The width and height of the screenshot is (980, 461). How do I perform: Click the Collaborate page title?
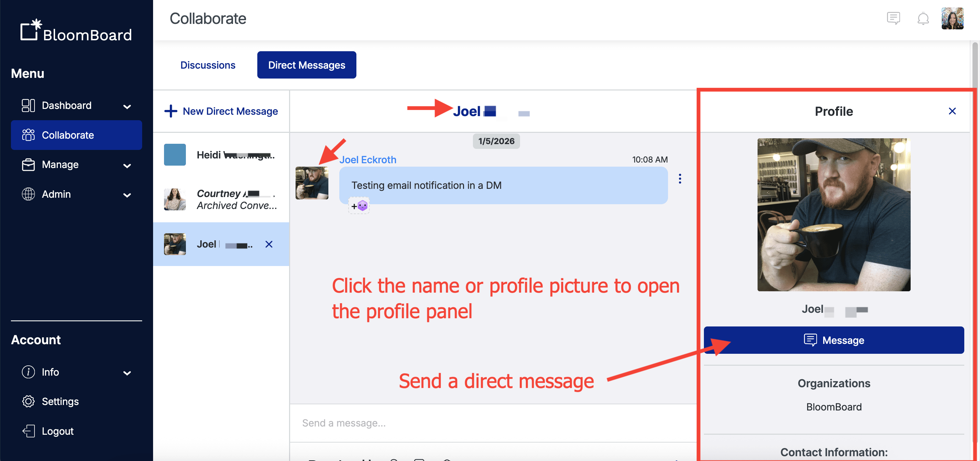tap(208, 19)
